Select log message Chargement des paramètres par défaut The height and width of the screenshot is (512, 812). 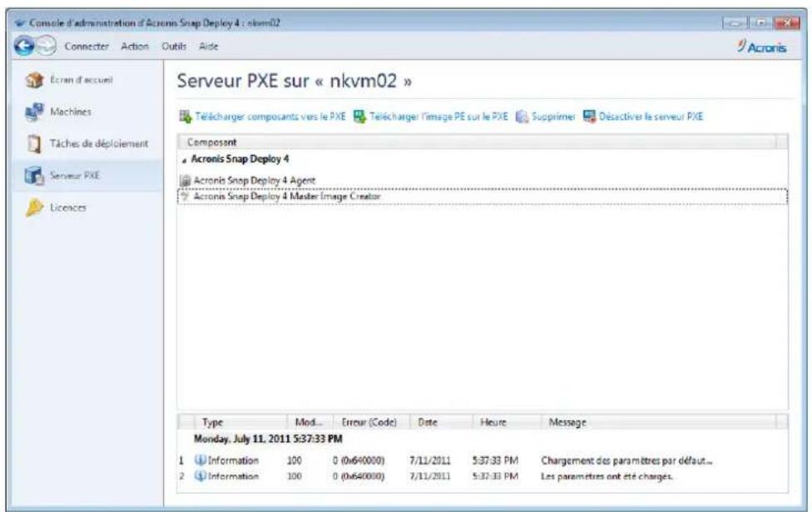click(626, 460)
